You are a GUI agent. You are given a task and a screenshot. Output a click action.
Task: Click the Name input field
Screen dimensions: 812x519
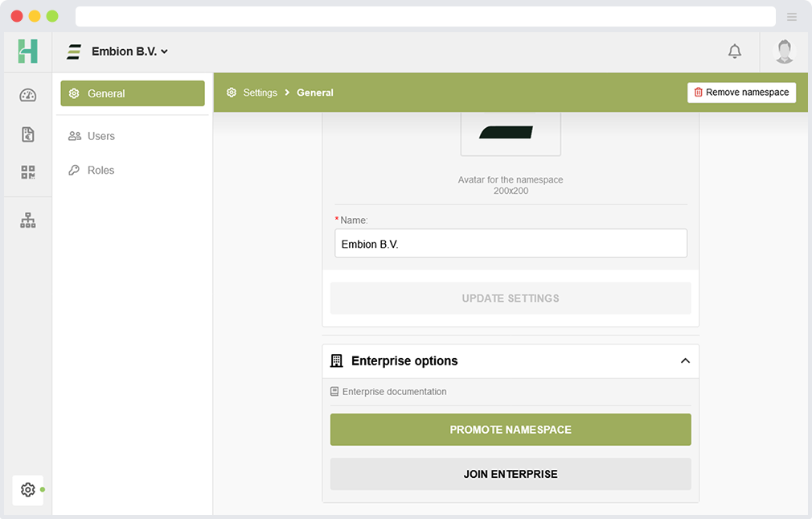click(511, 244)
